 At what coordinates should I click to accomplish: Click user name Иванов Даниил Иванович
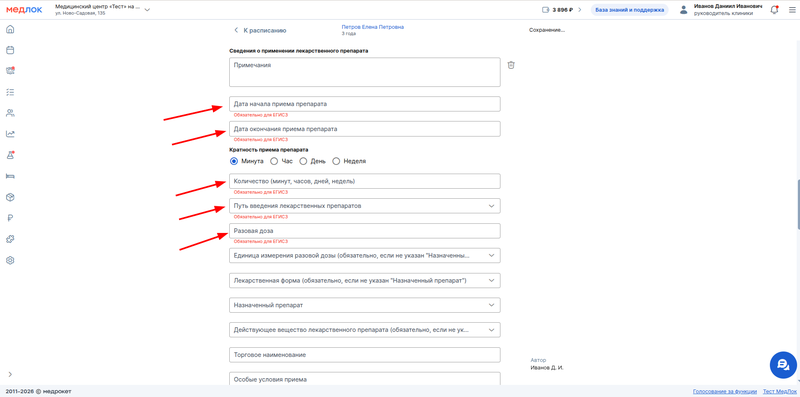(x=728, y=6)
